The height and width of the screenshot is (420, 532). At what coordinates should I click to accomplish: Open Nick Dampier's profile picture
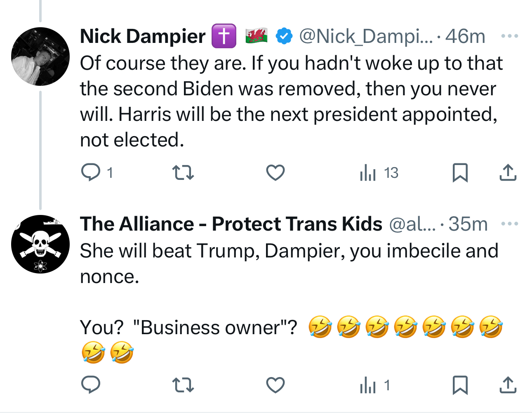[x=40, y=57]
